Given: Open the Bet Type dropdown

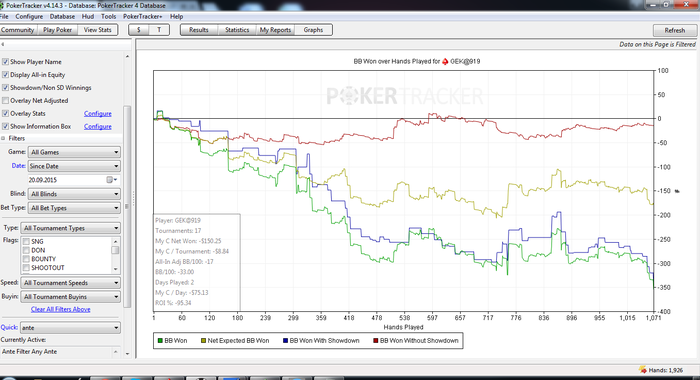Looking at the screenshot, I should click(x=74, y=208).
